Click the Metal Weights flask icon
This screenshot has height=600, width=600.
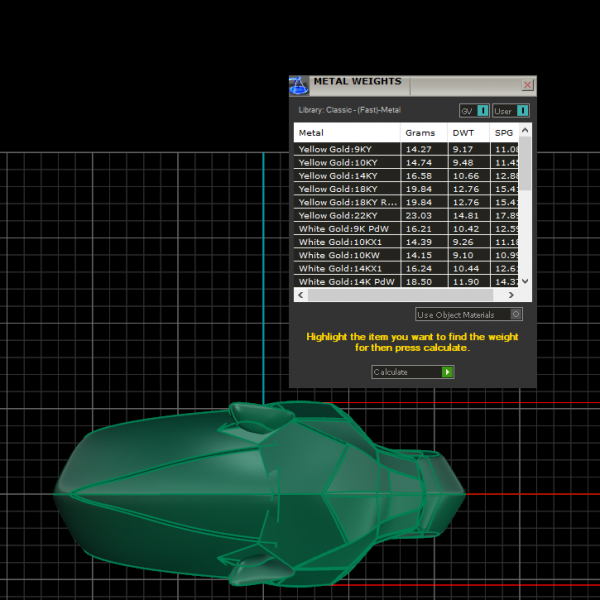298,85
